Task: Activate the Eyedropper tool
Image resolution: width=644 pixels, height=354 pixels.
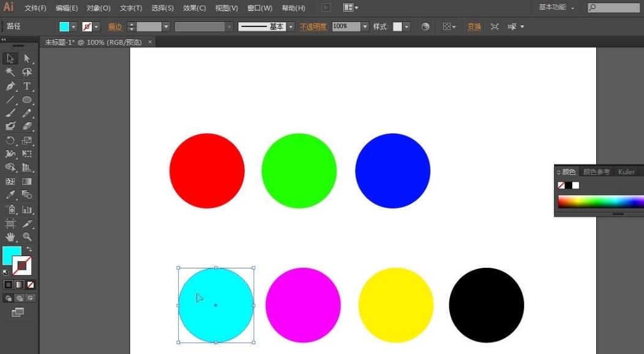Action: (10, 195)
